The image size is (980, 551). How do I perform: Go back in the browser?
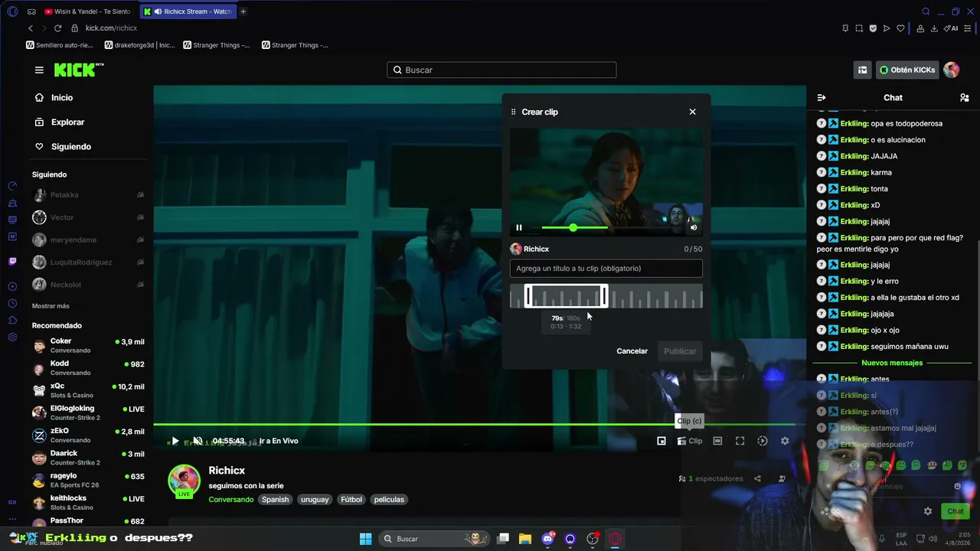coord(31,28)
